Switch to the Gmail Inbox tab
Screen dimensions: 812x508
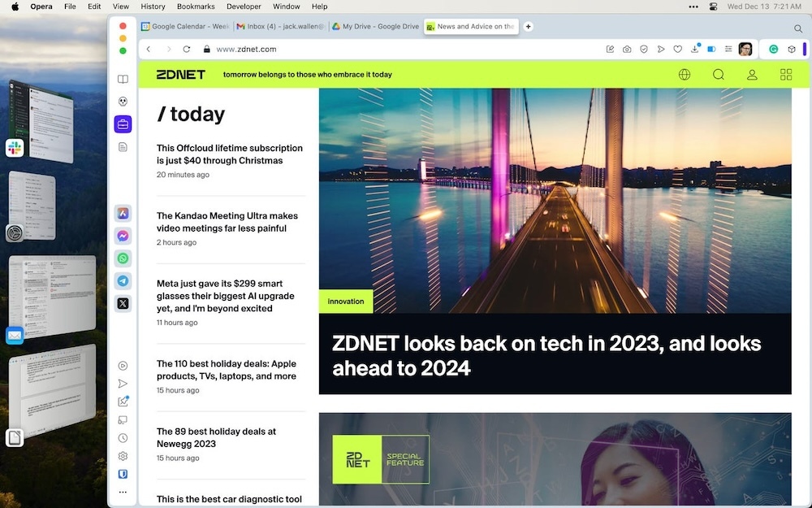[281, 27]
